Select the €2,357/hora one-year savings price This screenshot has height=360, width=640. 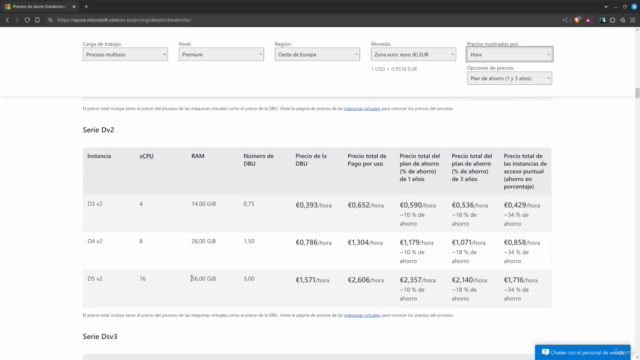[418, 280]
